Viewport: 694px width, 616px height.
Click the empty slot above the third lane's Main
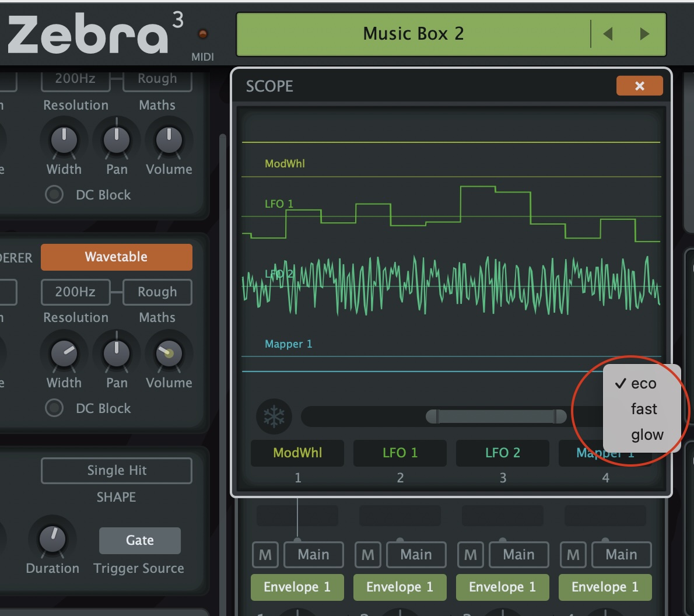click(503, 516)
